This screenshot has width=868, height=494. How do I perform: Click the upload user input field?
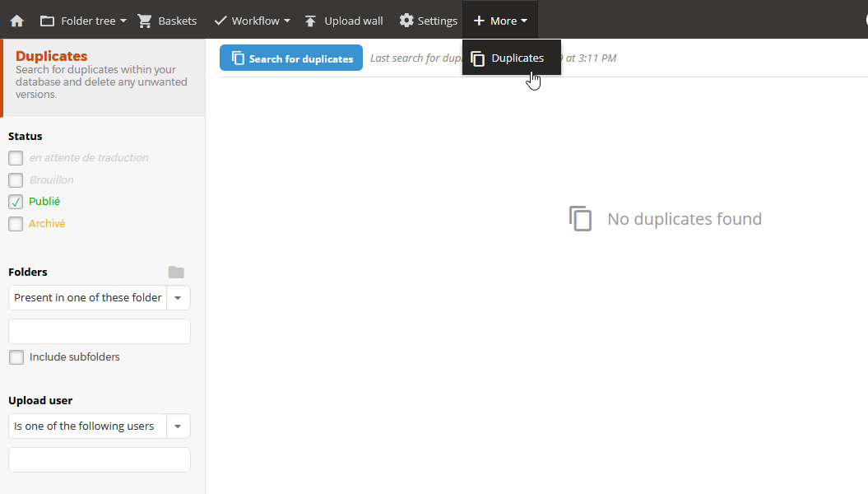click(100, 459)
